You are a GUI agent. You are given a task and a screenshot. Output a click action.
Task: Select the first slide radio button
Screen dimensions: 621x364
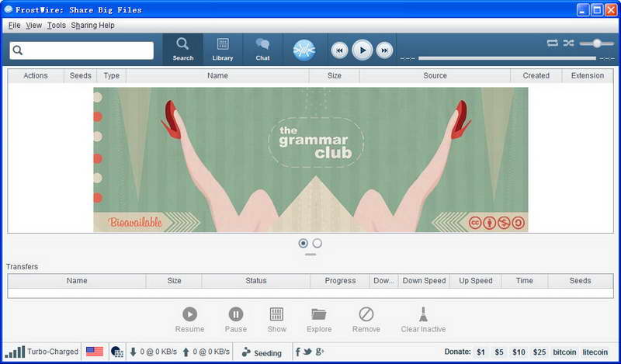(303, 243)
